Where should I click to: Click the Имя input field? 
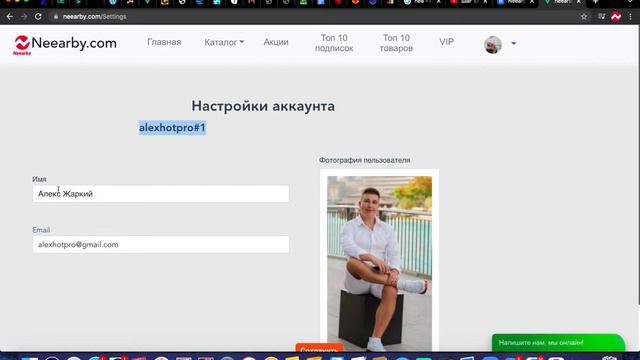pyautogui.click(x=161, y=194)
